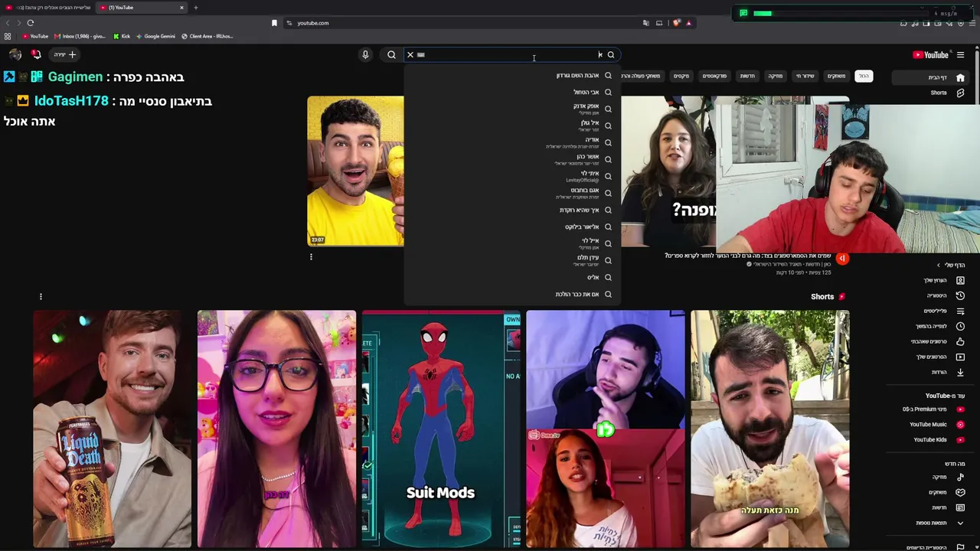
Task: Open the Short of man eating a sandwich
Action: 769,429
